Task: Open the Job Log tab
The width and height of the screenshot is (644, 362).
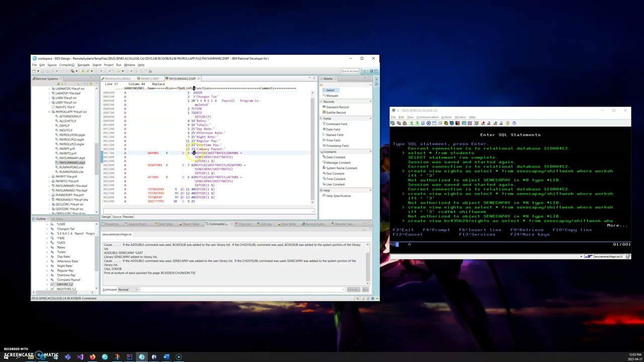Action: [265, 224]
